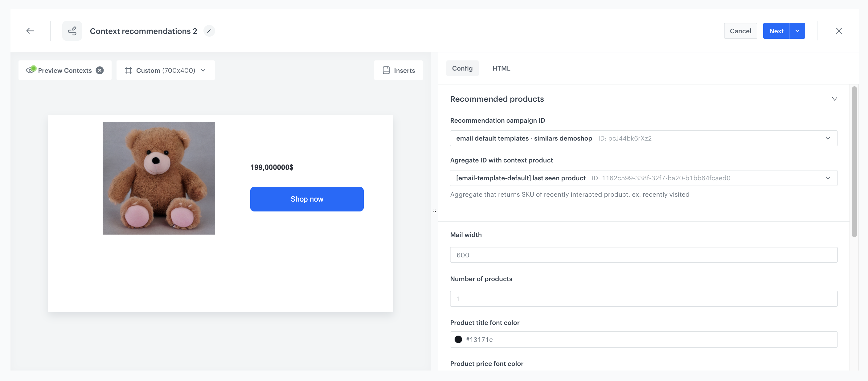Click the Cancel button

[740, 31]
